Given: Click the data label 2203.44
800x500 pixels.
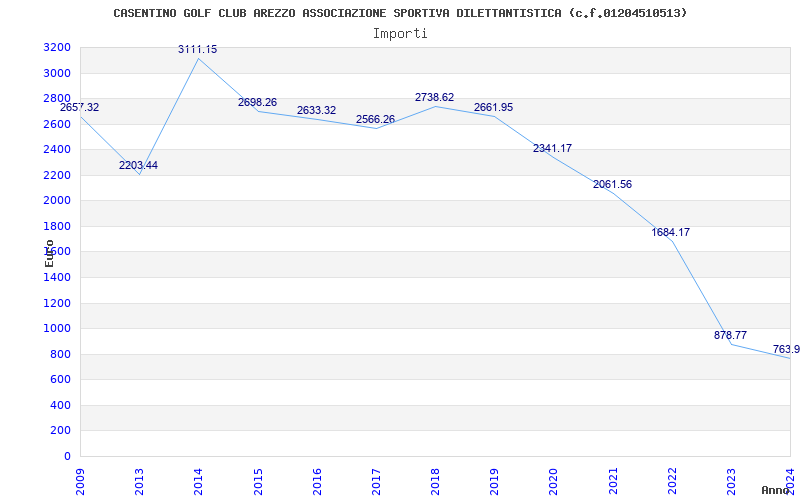Looking at the screenshot, I should coord(138,165).
